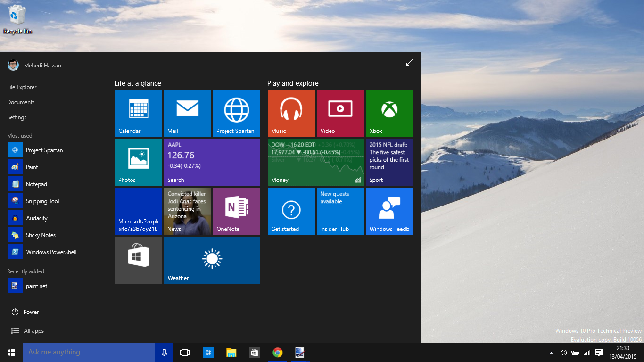Screen dimensions: 644x362
Task: Open the volume control in system tray
Action: coord(563,353)
